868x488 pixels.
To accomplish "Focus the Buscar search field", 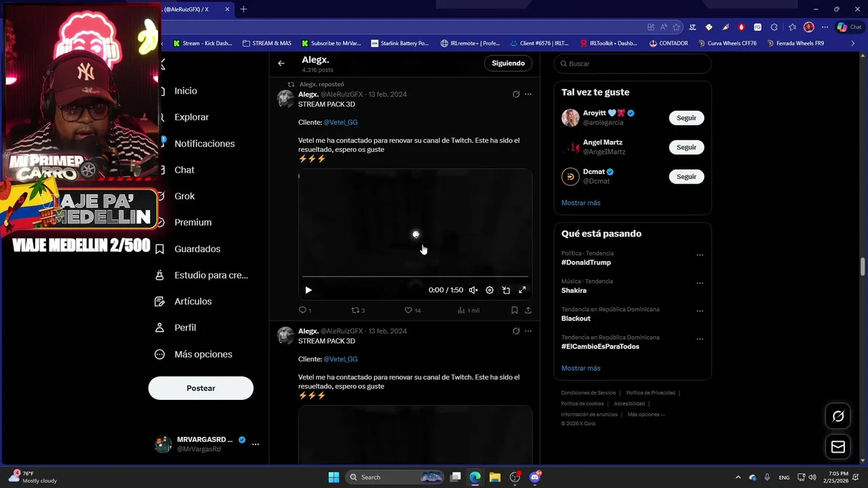I will (x=633, y=64).
